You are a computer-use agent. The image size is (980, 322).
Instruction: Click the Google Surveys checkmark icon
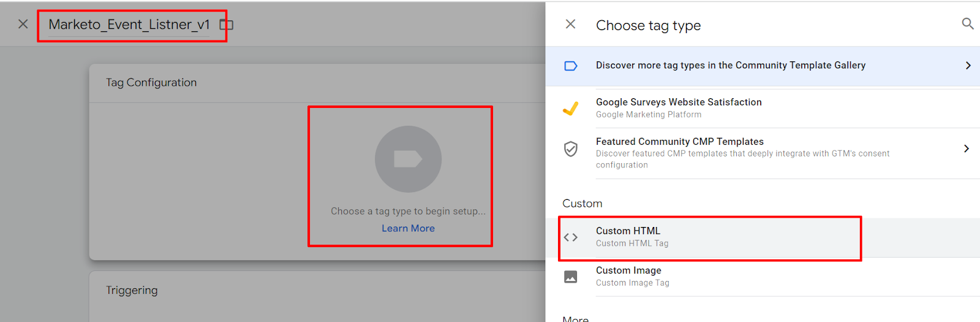point(570,109)
